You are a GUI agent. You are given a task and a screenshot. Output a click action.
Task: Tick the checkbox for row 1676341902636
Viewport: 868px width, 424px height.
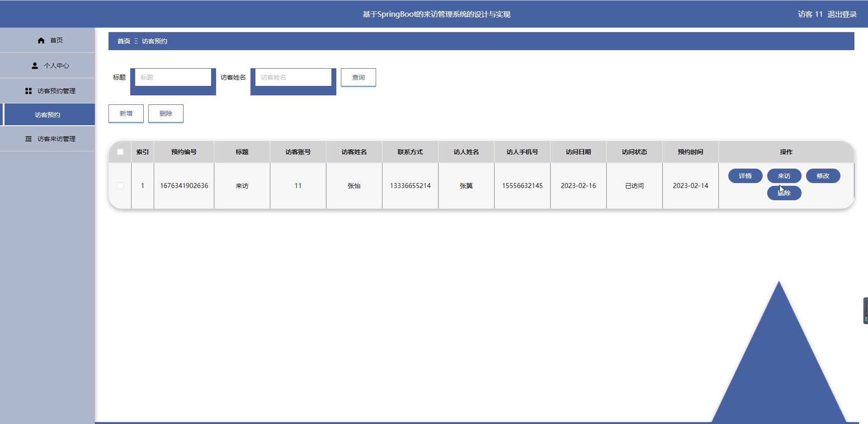(x=120, y=186)
